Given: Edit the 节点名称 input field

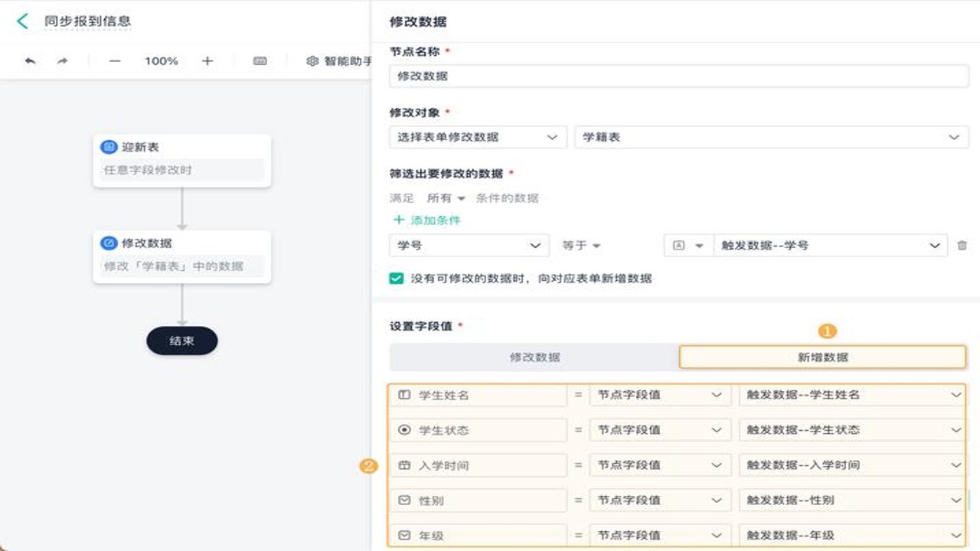Looking at the screenshot, I should tap(679, 77).
